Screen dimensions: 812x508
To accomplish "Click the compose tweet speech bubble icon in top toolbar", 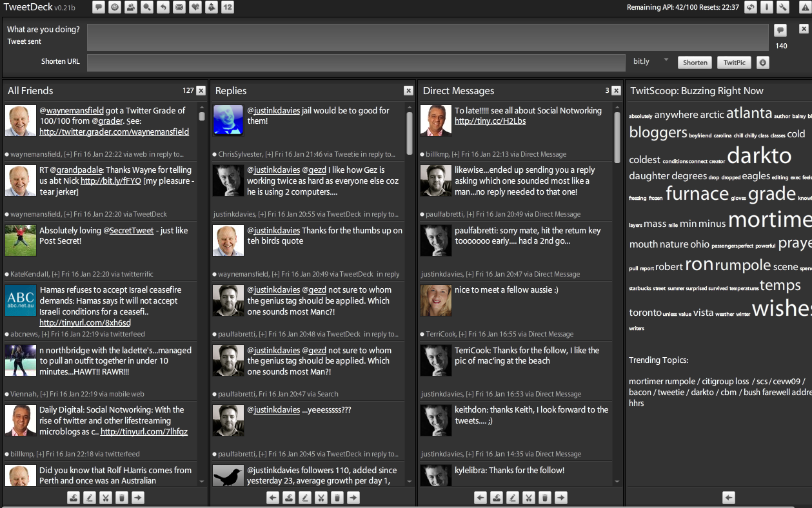I will tap(99, 8).
